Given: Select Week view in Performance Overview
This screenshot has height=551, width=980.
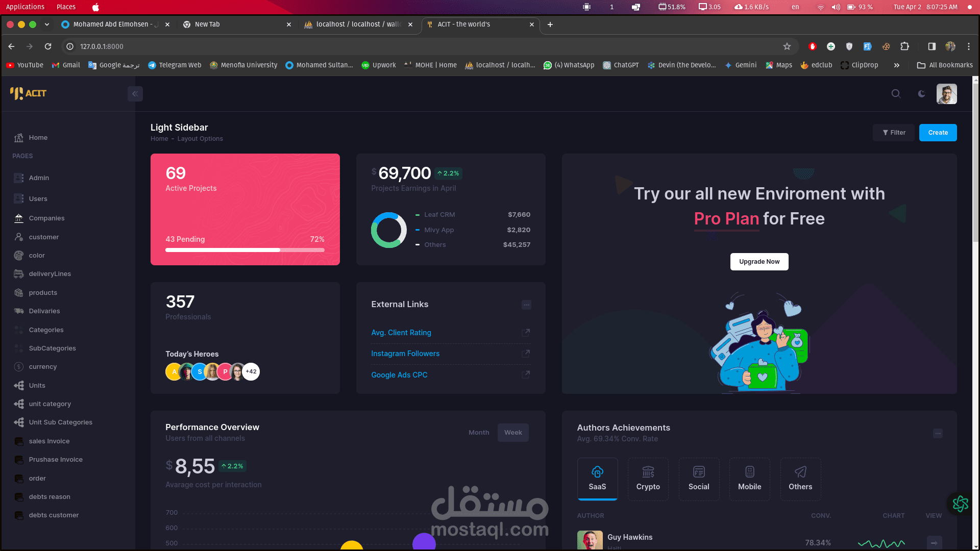Looking at the screenshot, I should pos(513,433).
